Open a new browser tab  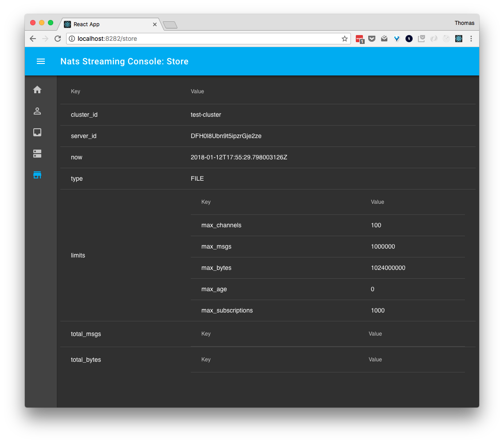coord(170,25)
